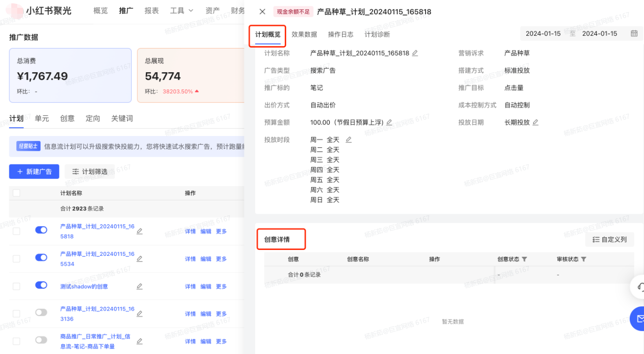
Task: Switch to 计划诊断 tab
Action: pyautogui.click(x=377, y=34)
